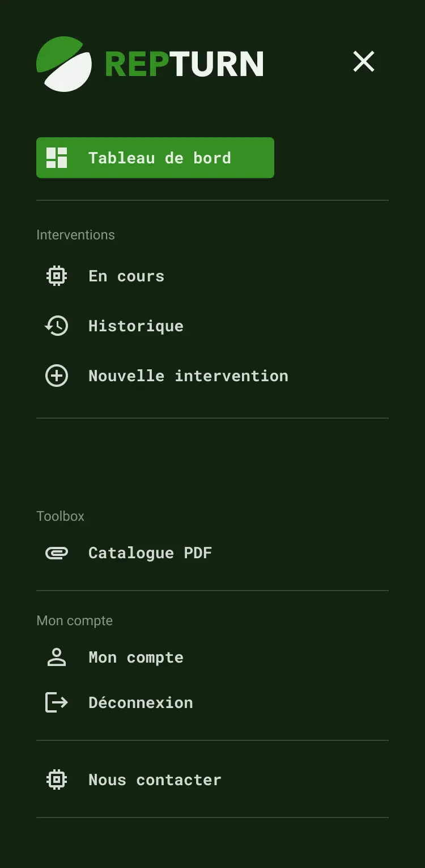Click the plus-circle icon for new intervention
This screenshot has width=425, height=868.
click(57, 376)
